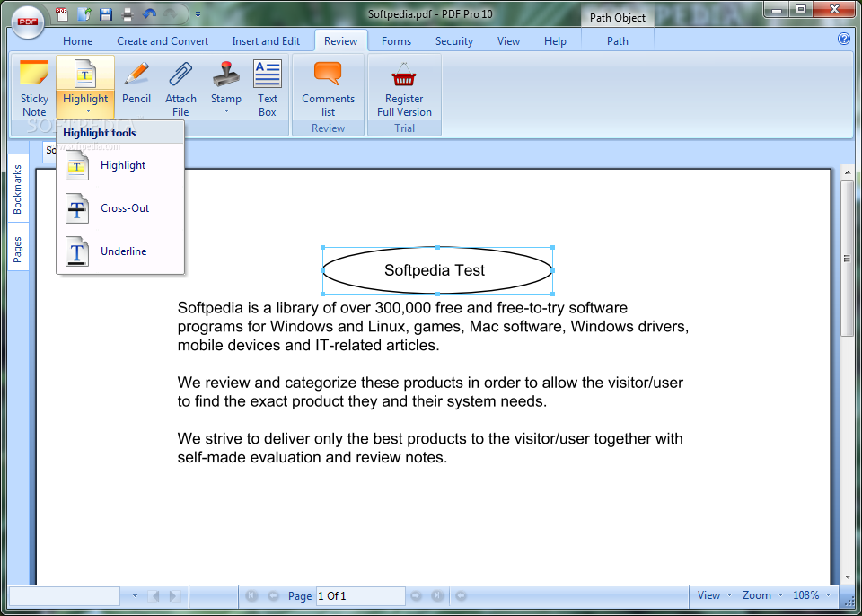Click the blue help question mark icon
Image resolution: width=862 pixels, height=616 pixels.
point(844,39)
